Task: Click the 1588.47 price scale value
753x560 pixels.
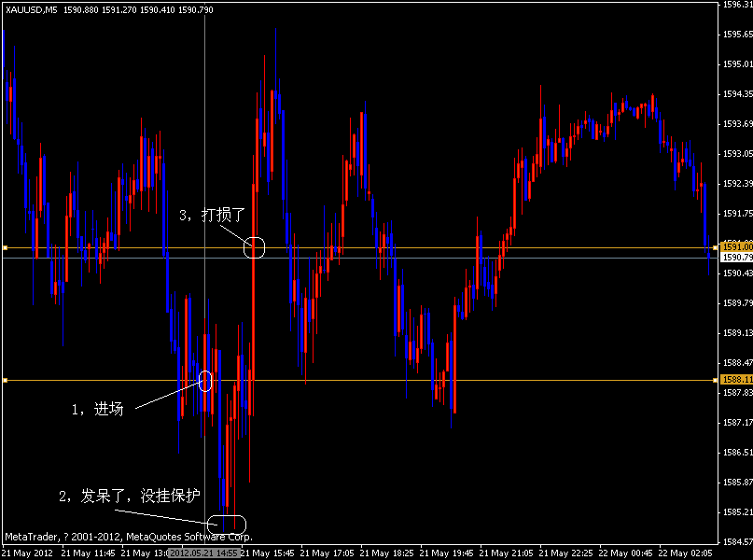Action: point(738,363)
